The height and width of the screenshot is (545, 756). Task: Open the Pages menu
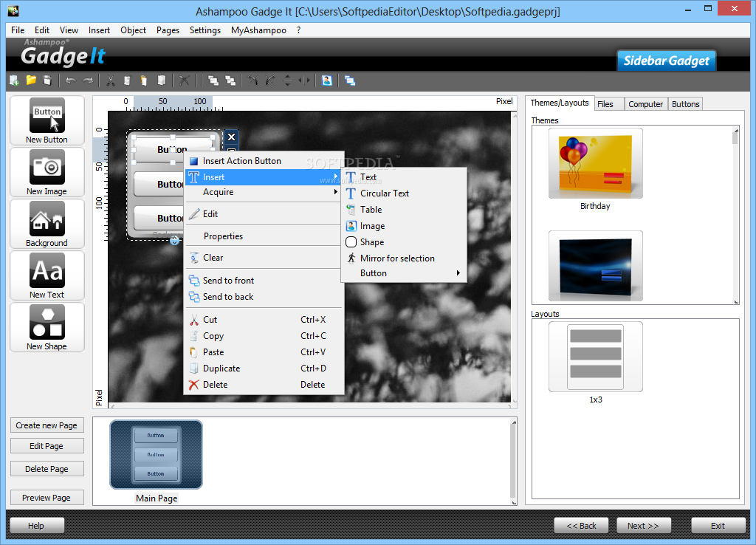[x=168, y=30]
